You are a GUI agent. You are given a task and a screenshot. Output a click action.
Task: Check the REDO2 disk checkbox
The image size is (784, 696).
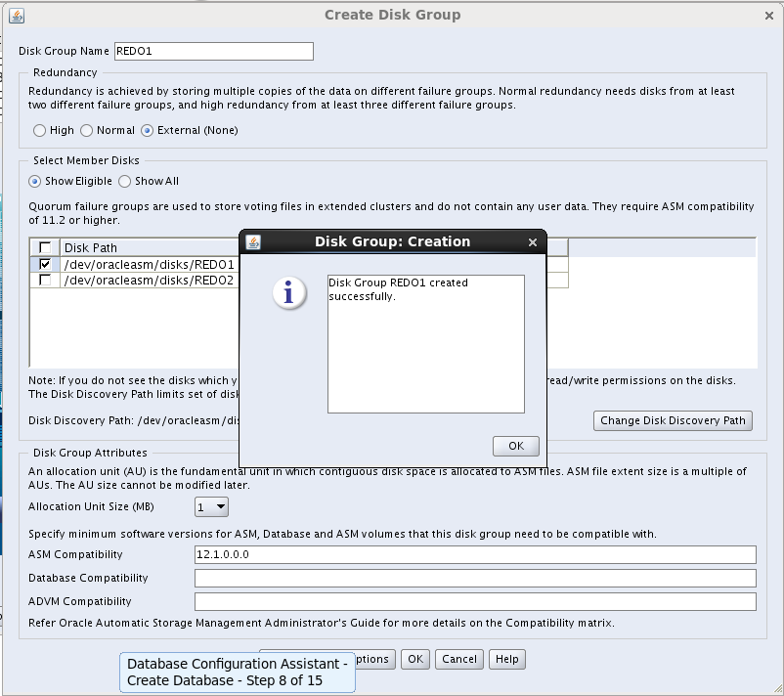point(45,280)
